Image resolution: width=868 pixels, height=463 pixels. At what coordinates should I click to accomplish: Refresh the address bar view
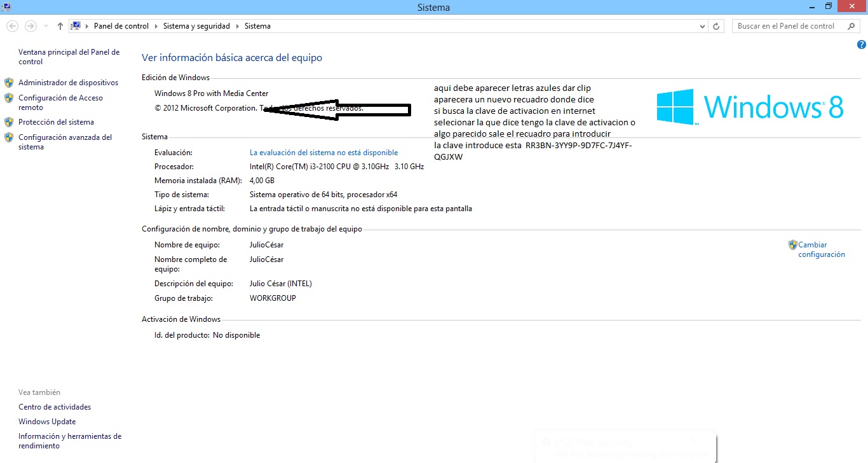(717, 26)
